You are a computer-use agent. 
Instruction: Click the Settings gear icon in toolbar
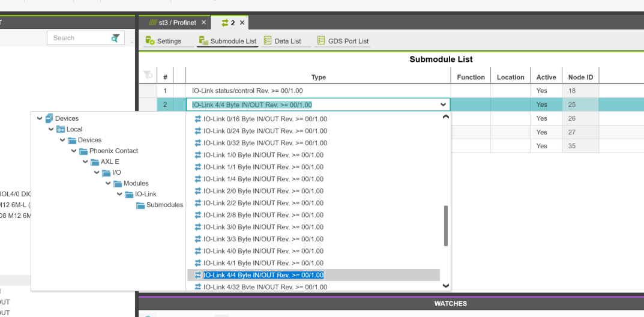150,41
